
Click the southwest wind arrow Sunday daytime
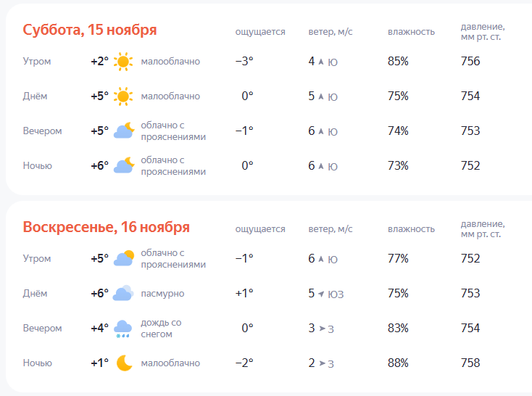point(321,294)
